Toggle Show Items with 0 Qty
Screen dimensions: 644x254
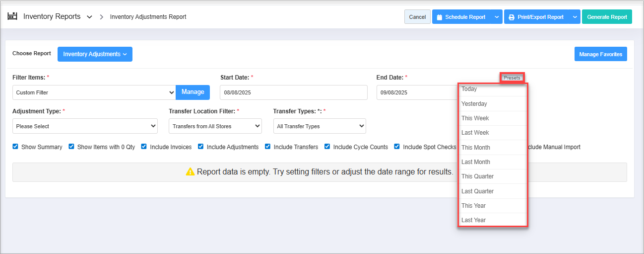[x=71, y=147]
